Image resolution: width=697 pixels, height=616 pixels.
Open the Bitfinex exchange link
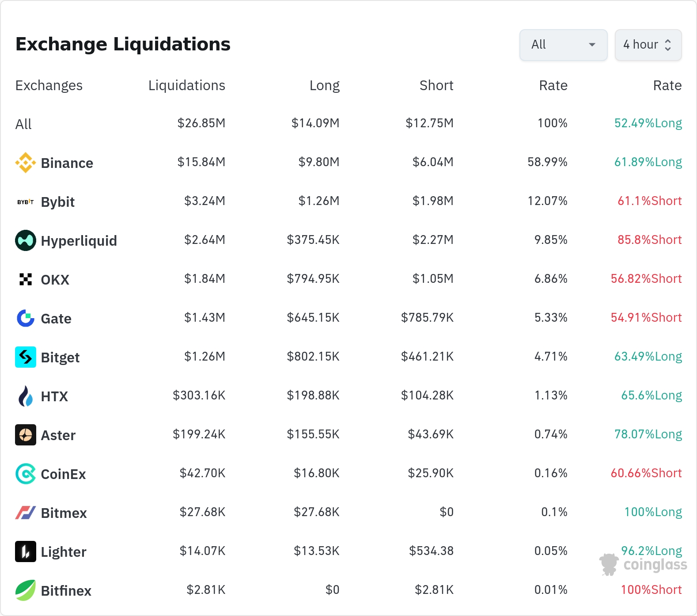tap(66, 591)
